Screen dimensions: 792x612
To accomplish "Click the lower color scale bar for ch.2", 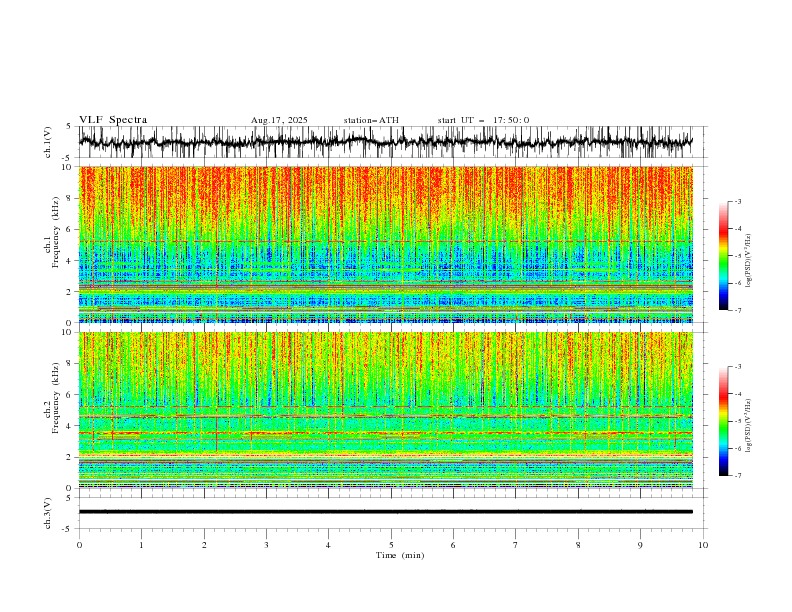I will click(724, 421).
